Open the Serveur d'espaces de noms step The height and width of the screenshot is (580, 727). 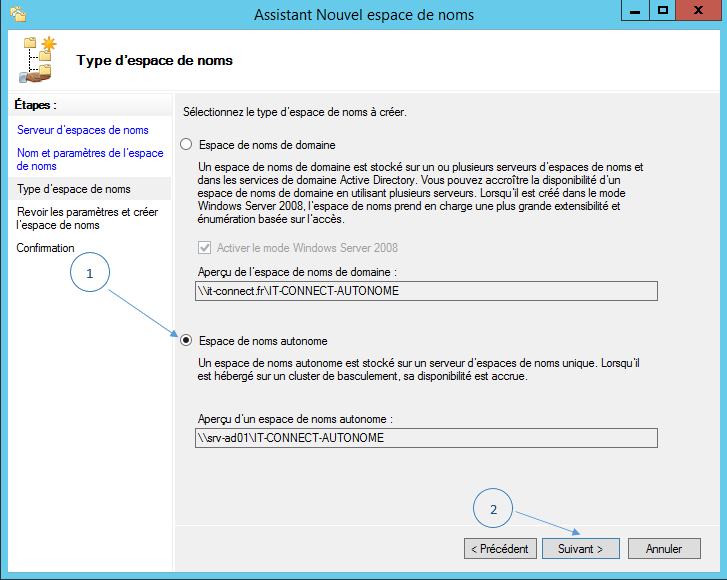coord(83,130)
